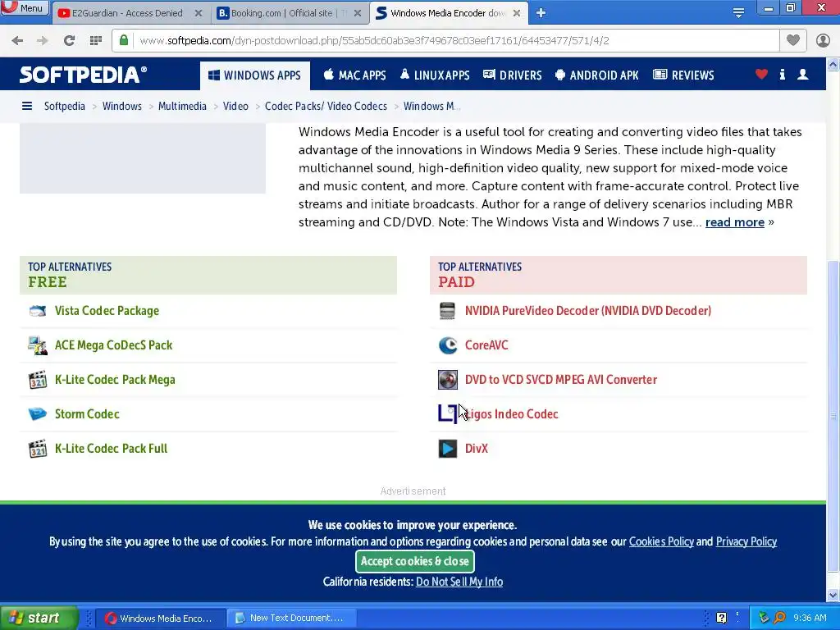The width and height of the screenshot is (840, 630).
Task: Click the green padlock security icon
Action: pyautogui.click(x=124, y=40)
